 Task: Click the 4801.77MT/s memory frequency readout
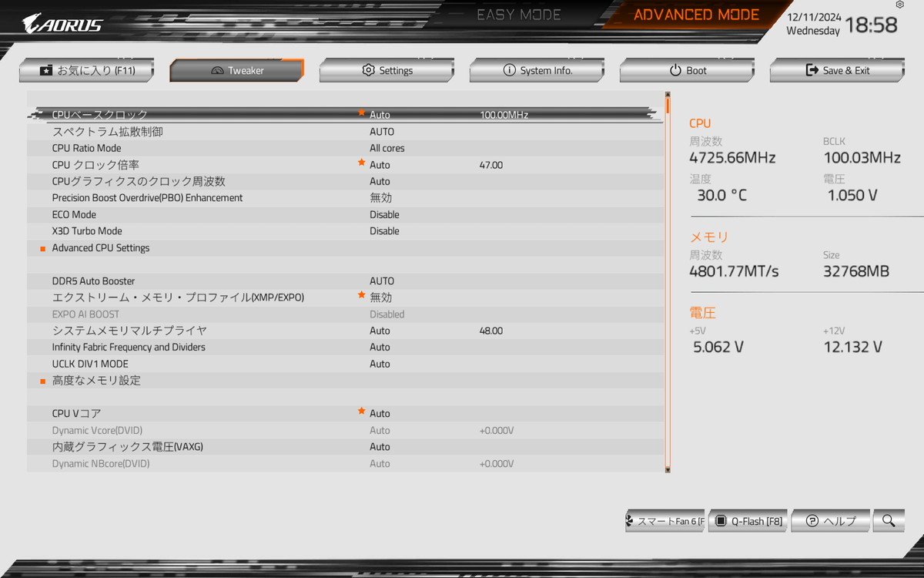click(734, 271)
